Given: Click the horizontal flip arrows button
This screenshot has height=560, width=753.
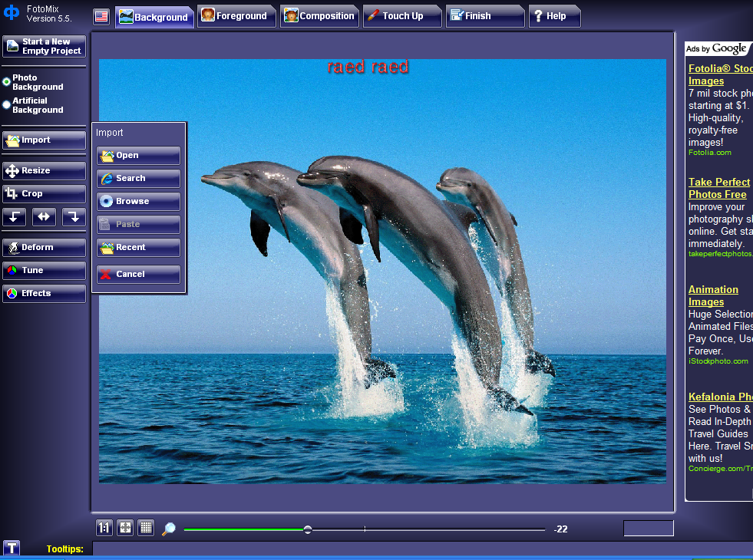Looking at the screenshot, I should 44,217.
